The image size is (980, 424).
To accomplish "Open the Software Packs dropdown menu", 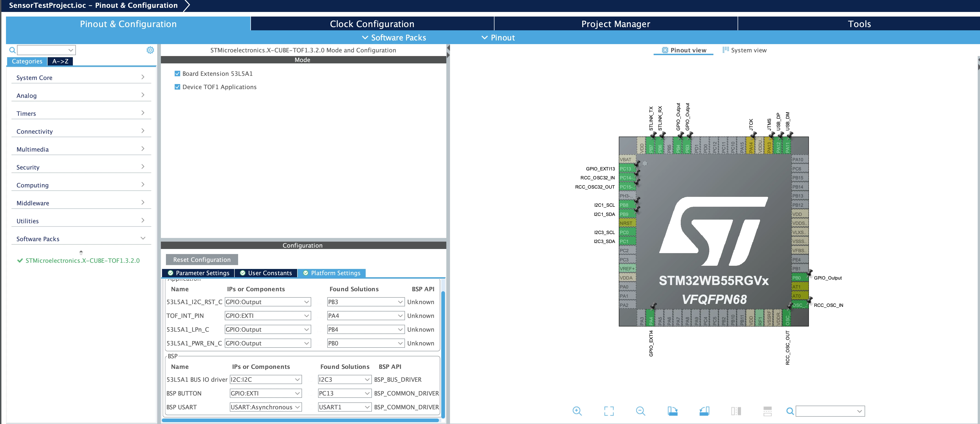I will (x=394, y=37).
